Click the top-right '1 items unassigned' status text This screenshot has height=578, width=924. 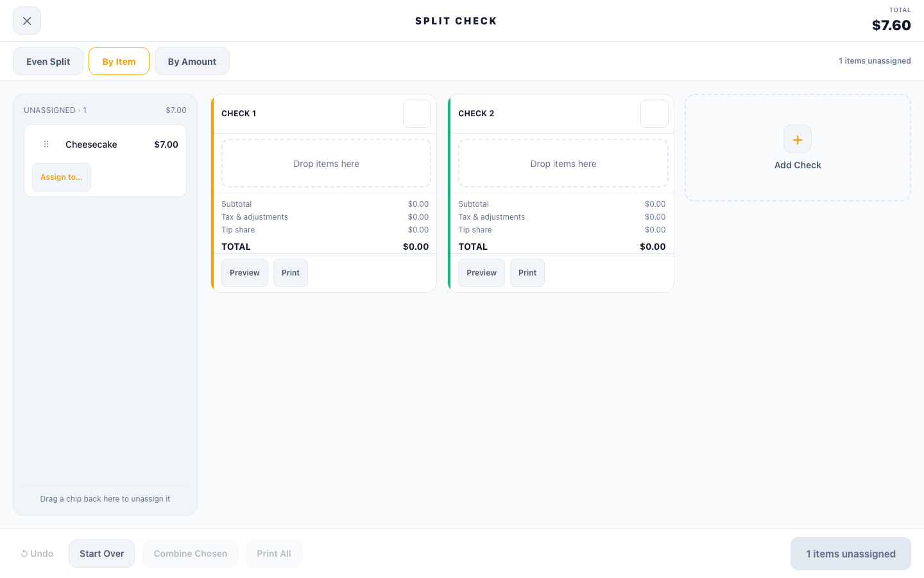click(875, 61)
